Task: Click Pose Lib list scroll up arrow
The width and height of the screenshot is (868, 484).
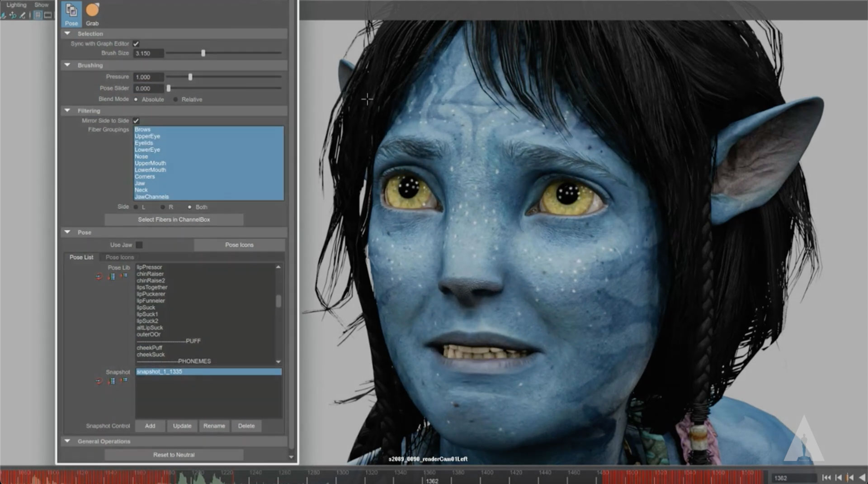Action: (x=278, y=267)
